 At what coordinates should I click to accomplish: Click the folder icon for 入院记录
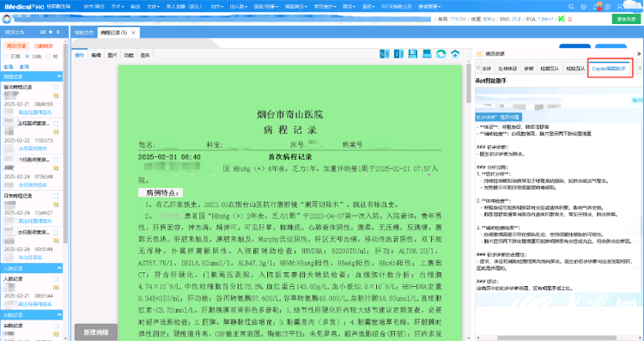[56, 288]
